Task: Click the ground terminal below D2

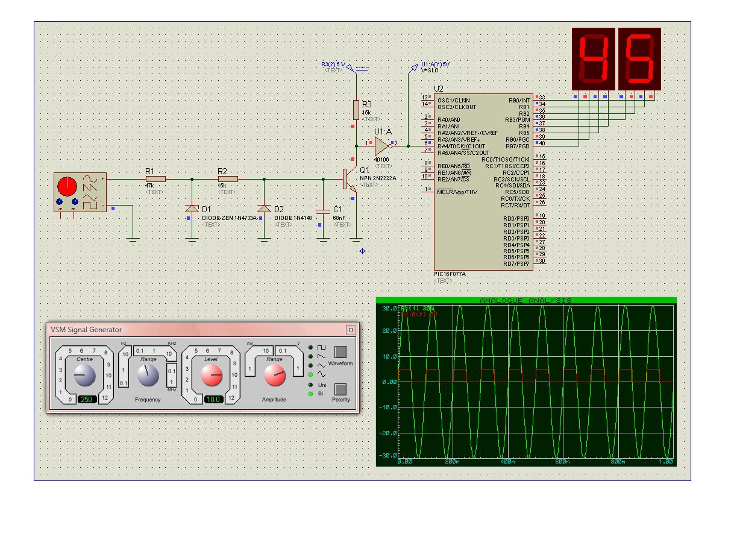Action: click(x=264, y=241)
